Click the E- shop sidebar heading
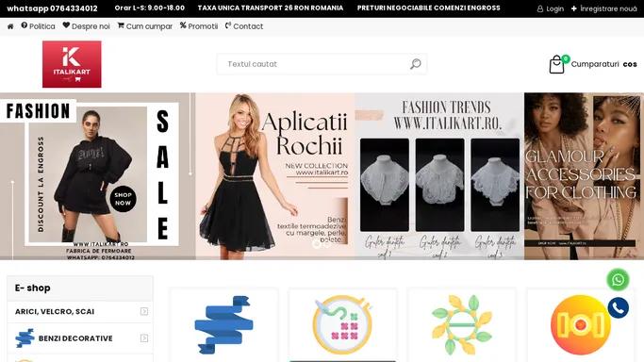Image resolution: width=644 pixels, height=362 pixels. [32, 288]
